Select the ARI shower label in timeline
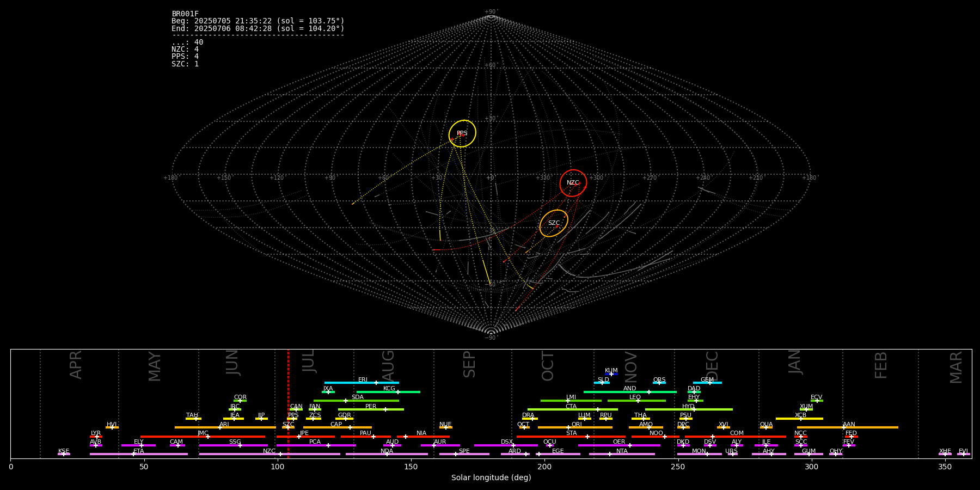Image resolution: width=980 pixels, height=490 pixels. tap(224, 425)
